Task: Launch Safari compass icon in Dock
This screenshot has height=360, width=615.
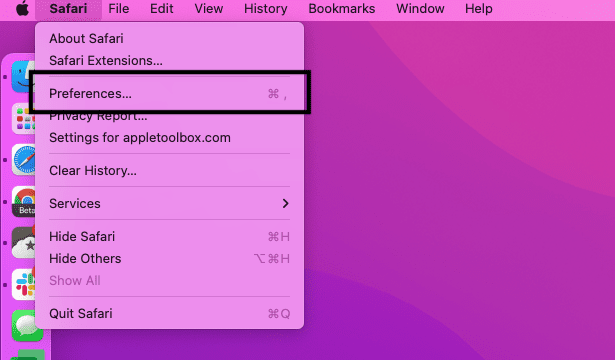Action: (x=24, y=160)
